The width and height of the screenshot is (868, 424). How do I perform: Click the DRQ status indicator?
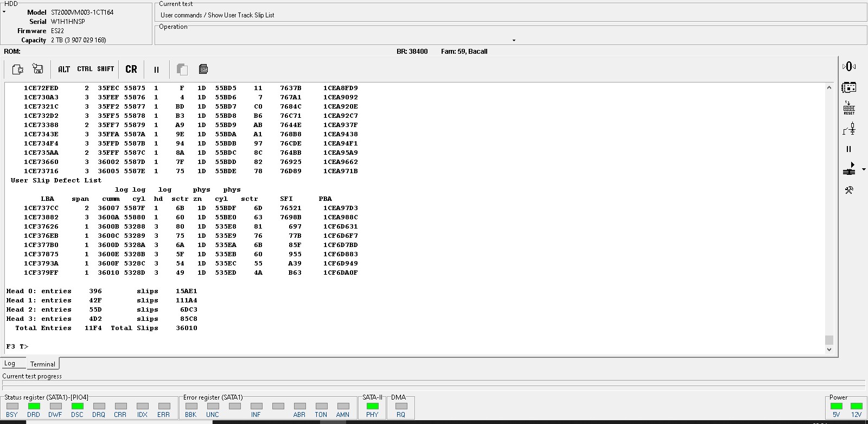click(99, 406)
